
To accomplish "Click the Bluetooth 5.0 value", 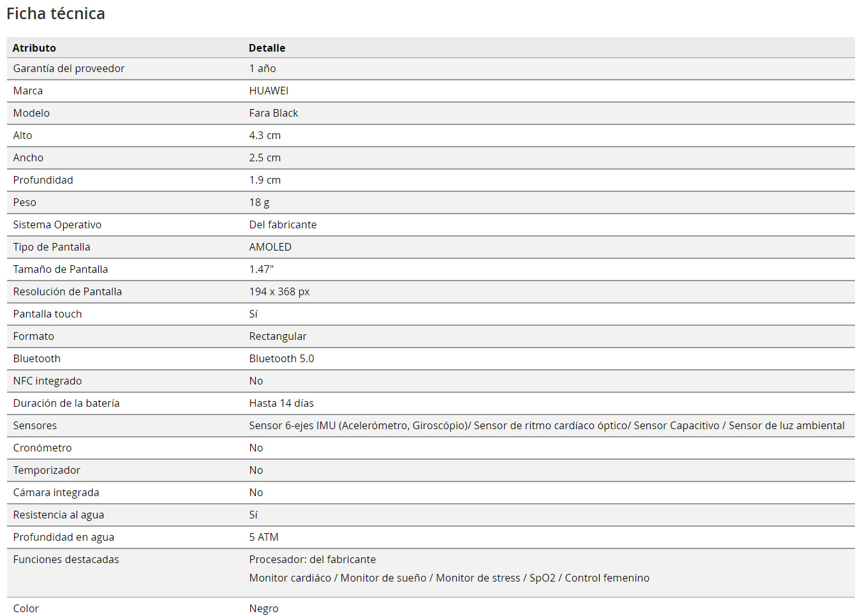I will click(281, 358).
